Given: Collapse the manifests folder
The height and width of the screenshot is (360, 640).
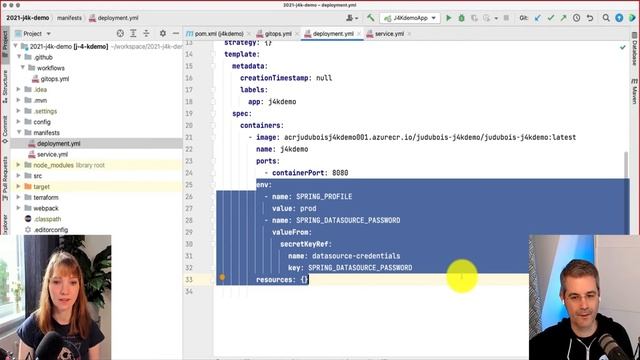Looking at the screenshot, I should point(19,132).
